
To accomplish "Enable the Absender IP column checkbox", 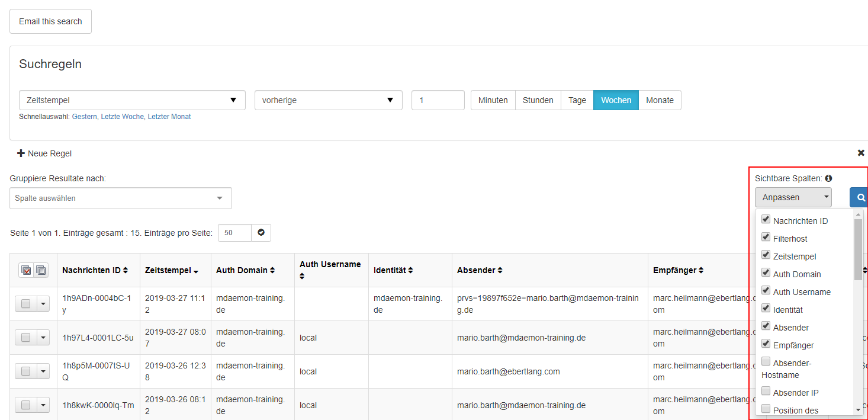I will click(766, 391).
